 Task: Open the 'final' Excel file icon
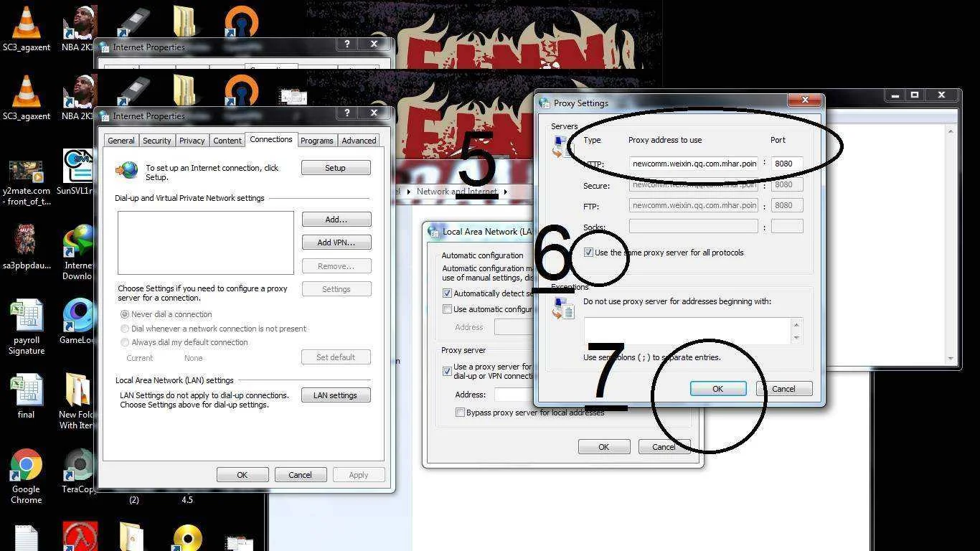[x=27, y=396]
